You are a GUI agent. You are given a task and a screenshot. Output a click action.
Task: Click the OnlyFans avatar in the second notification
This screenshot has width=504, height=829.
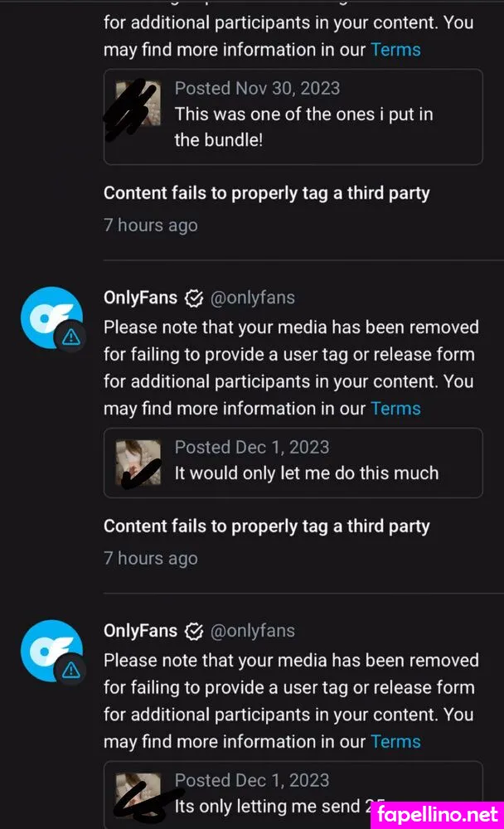point(51,318)
